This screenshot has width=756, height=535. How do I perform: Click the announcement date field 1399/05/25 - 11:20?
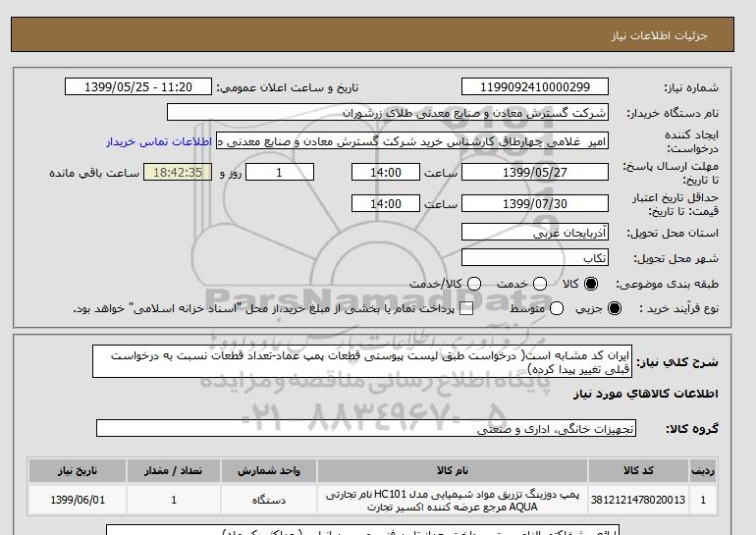[x=138, y=86]
